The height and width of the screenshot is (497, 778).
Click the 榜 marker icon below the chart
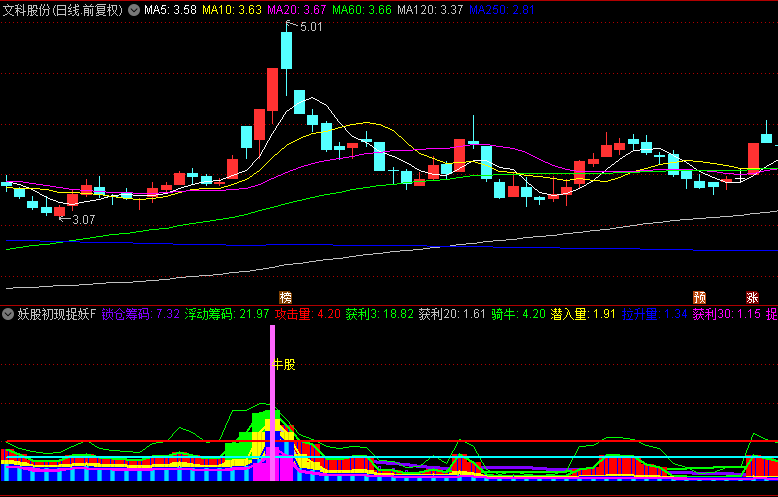click(x=286, y=297)
